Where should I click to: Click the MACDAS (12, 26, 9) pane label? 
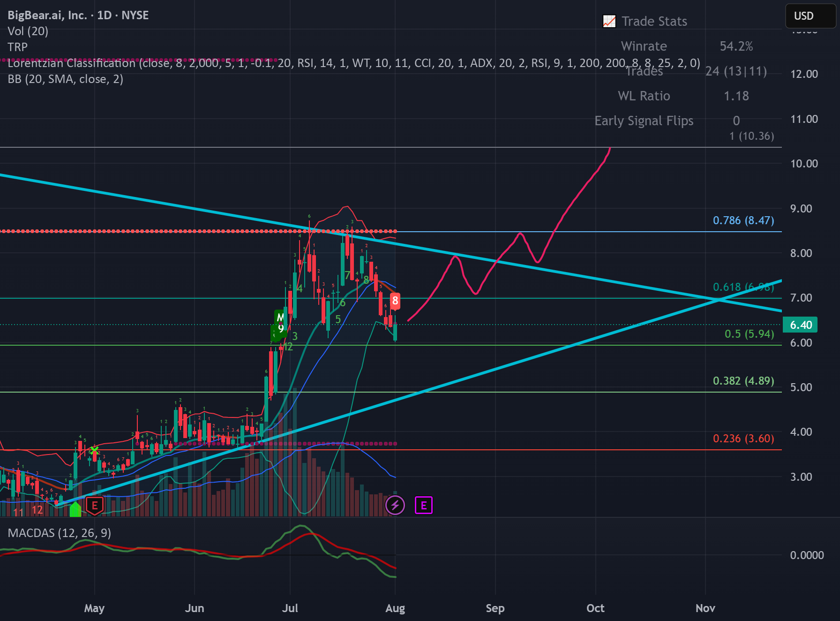[60, 533]
